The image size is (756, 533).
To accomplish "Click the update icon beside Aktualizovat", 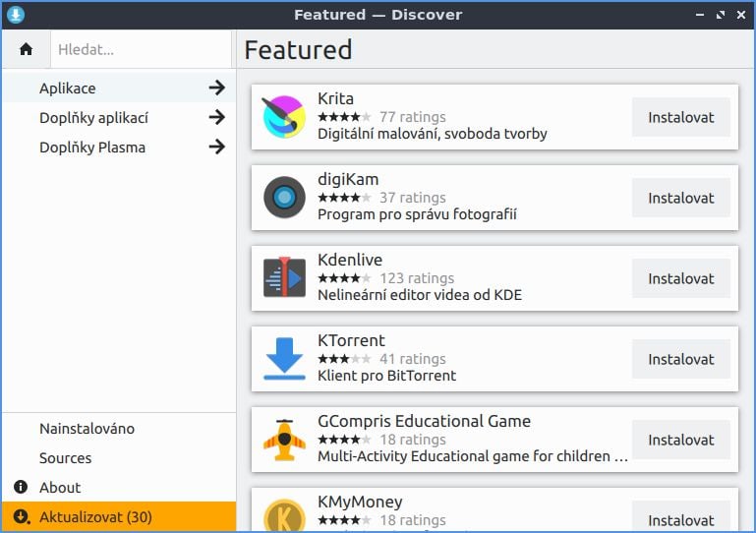I will (x=22, y=516).
